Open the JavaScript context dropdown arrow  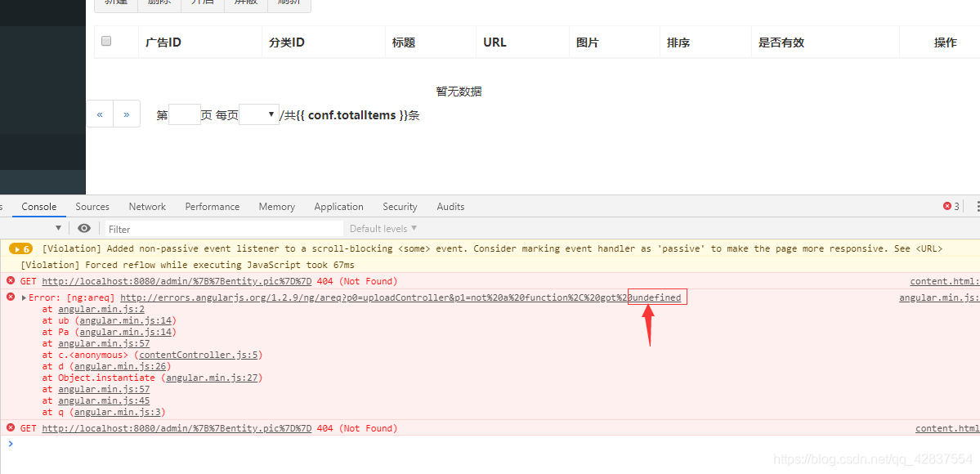pyautogui.click(x=58, y=228)
